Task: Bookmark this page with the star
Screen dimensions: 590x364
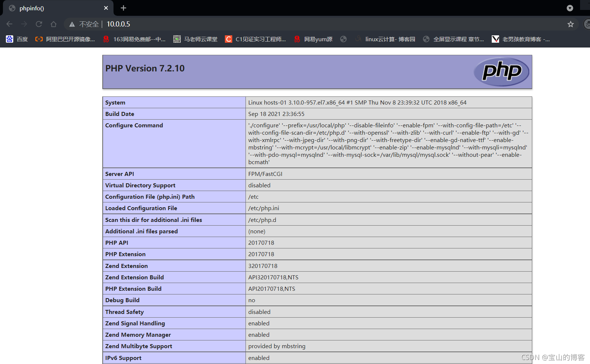Action: point(570,24)
